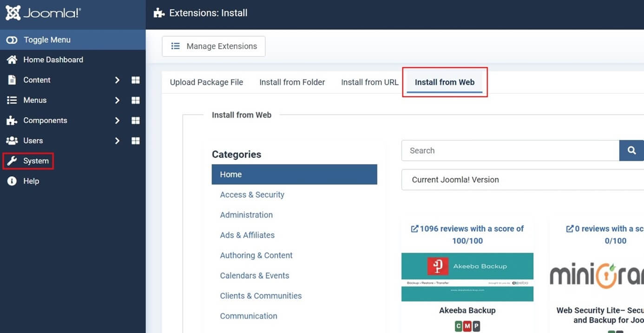Click the Akeeba Backup banner thumbnail

pos(467,277)
